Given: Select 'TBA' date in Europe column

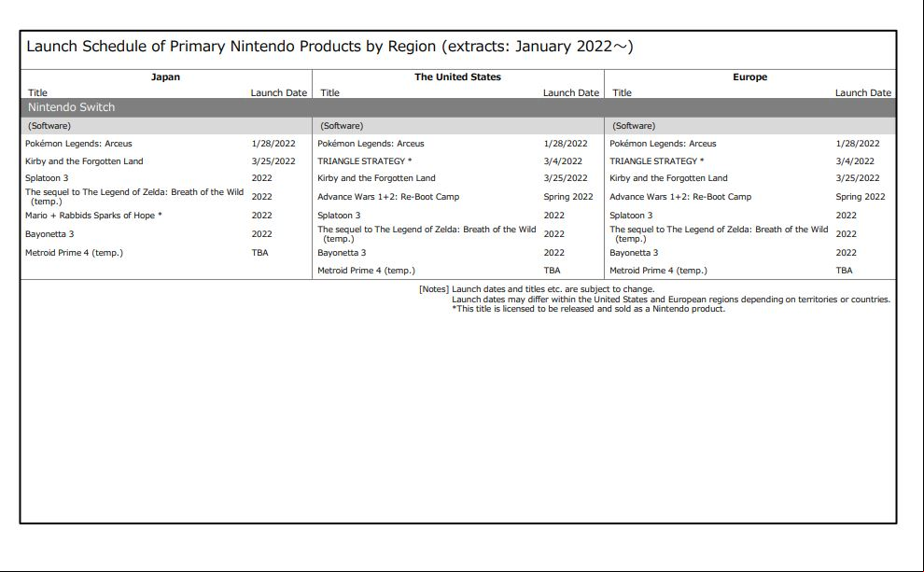Looking at the screenshot, I should pos(845,271).
